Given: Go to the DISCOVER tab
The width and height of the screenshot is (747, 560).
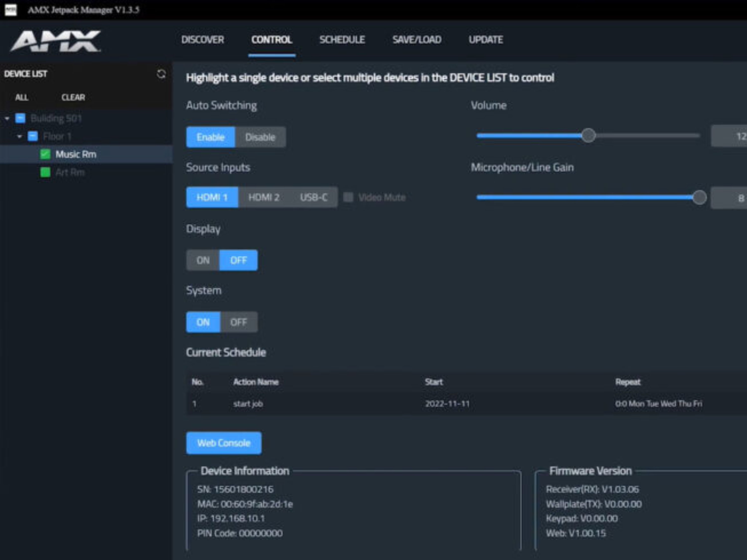Looking at the screenshot, I should pos(202,40).
